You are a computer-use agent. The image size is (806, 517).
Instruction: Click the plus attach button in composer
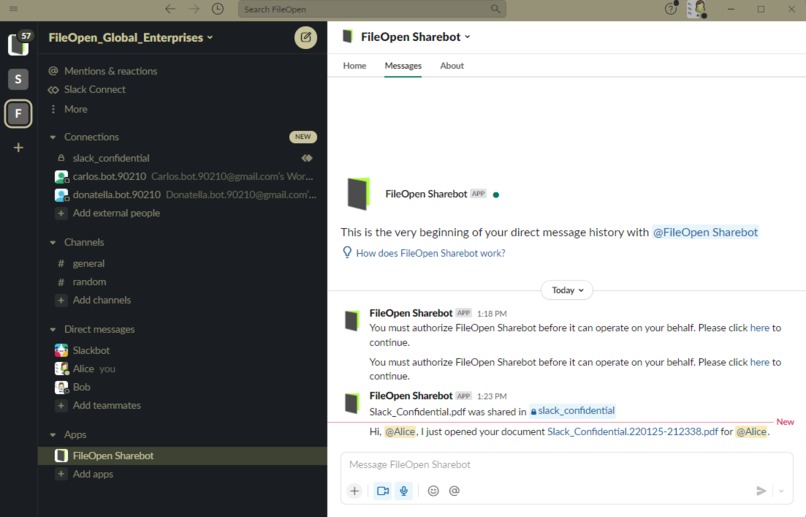coord(354,491)
